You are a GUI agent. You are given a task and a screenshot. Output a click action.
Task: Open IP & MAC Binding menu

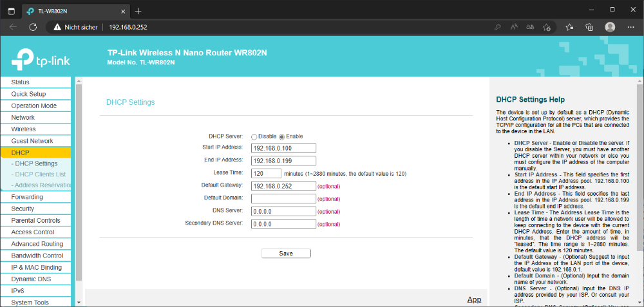click(35, 267)
